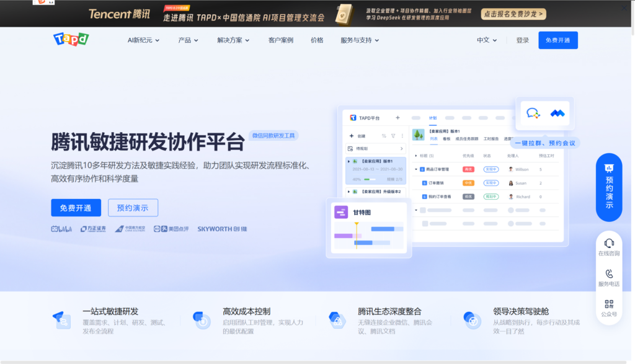Click the 领导决策驾驶舱 feature icon
635x364 pixels.
pos(472,320)
